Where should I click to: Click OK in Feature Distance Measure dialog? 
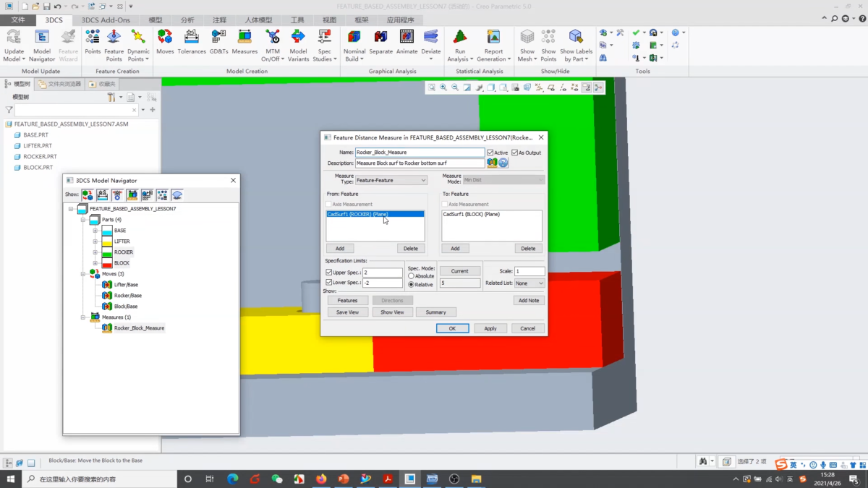452,328
